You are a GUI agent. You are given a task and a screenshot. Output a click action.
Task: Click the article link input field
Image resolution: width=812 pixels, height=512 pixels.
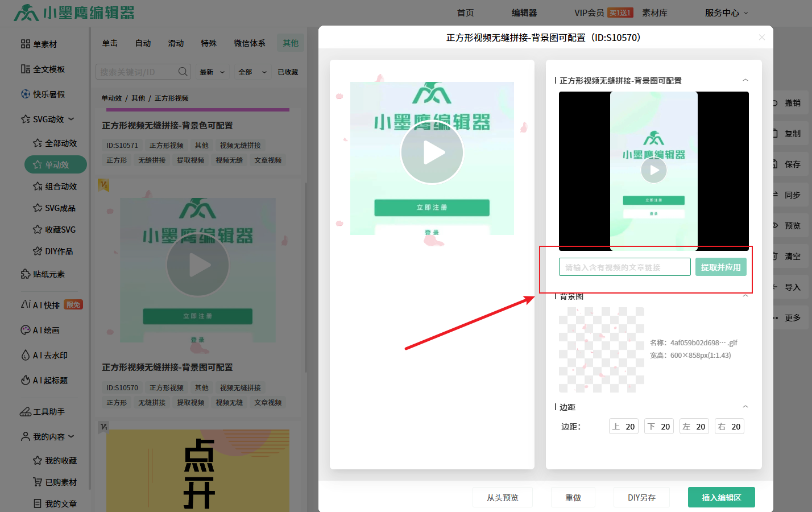[x=625, y=267]
